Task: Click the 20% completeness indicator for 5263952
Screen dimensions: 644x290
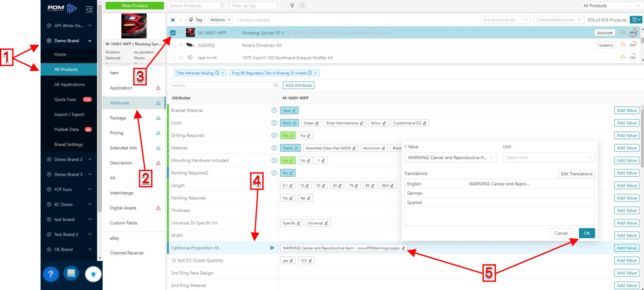Action: click(632, 45)
